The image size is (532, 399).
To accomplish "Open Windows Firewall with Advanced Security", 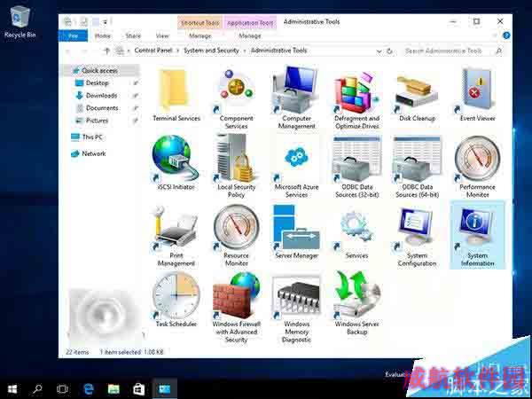I will (x=236, y=308).
